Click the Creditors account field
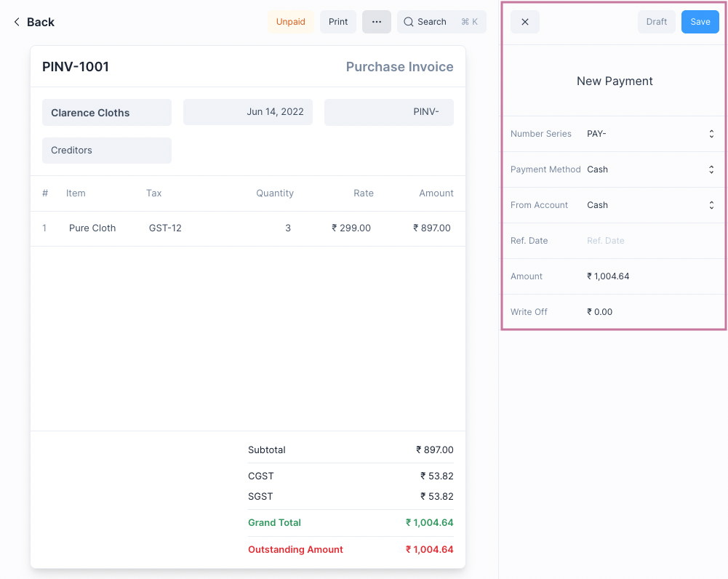Screen dimensions: 728x579 pyautogui.click(x=107, y=151)
